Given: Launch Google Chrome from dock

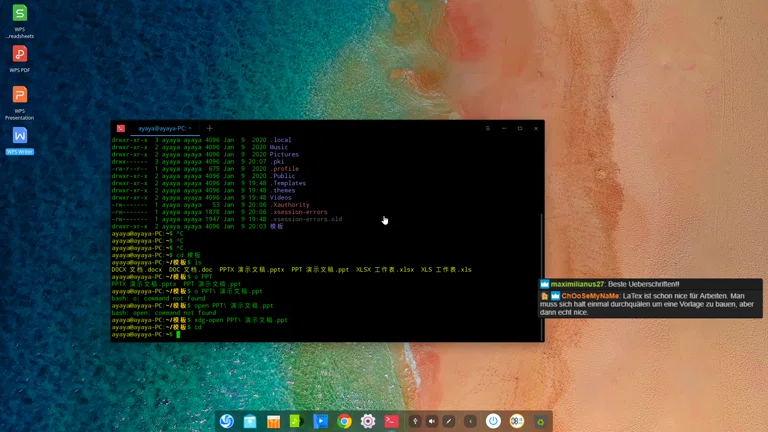Looking at the screenshot, I should [344, 421].
